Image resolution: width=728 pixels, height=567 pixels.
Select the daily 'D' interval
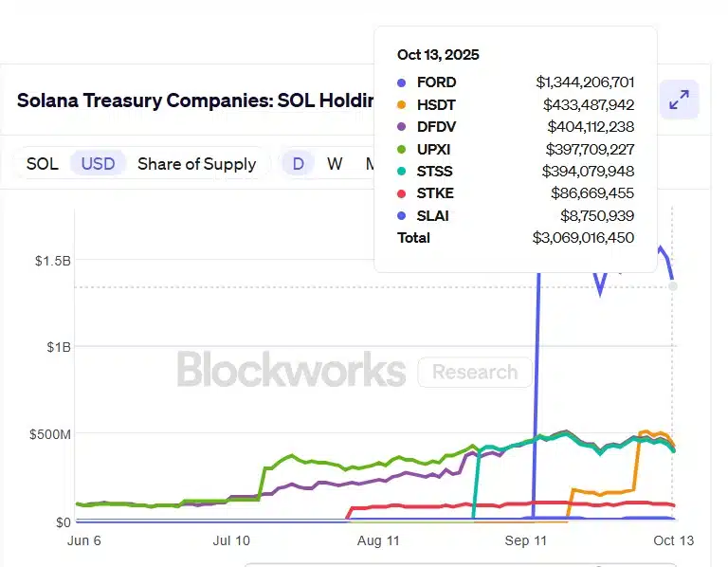coord(298,164)
